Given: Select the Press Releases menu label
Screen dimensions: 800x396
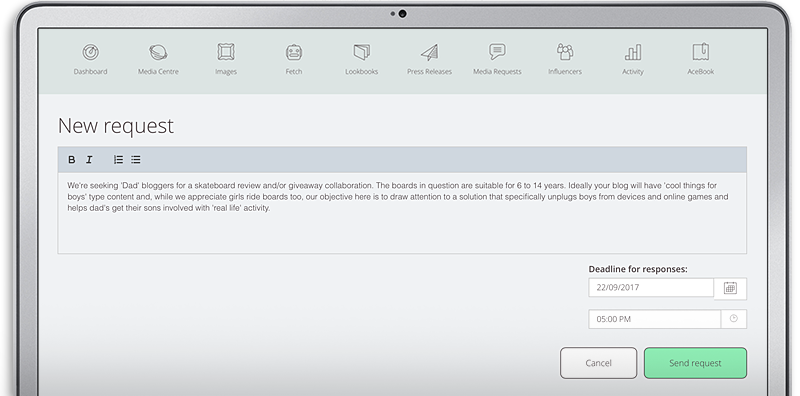Looking at the screenshot, I should 430,72.
